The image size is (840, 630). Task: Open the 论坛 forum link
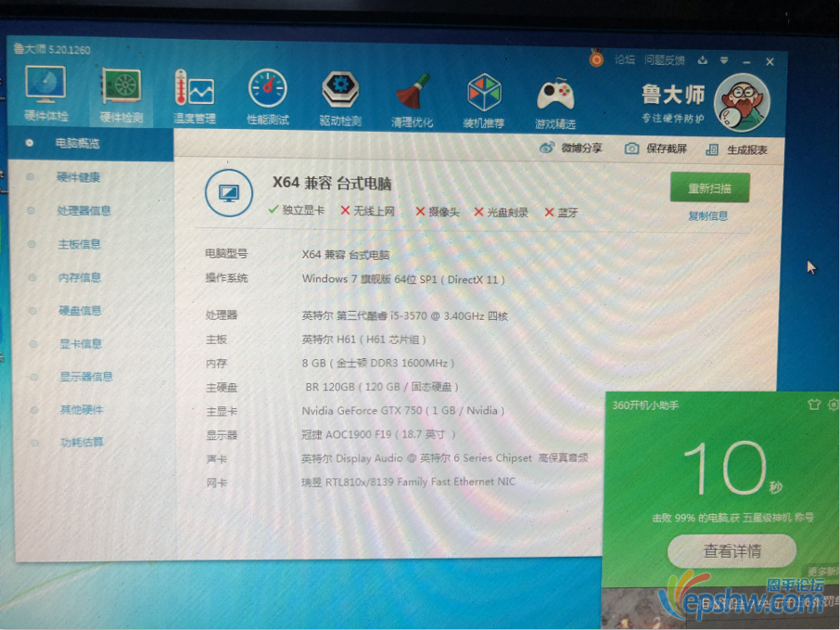[x=625, y=59]
